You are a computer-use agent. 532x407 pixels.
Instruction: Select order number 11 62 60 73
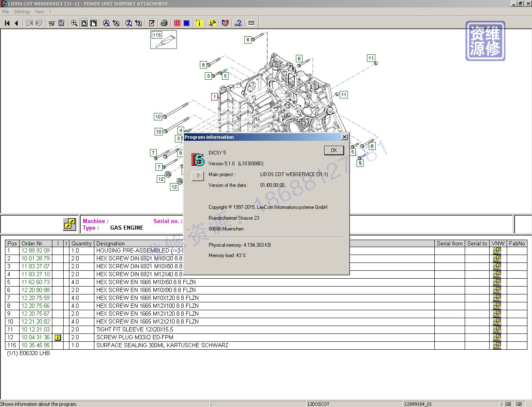36,282
